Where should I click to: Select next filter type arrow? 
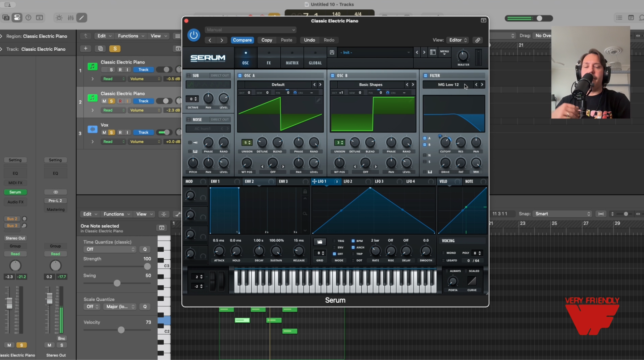point(482,84)
